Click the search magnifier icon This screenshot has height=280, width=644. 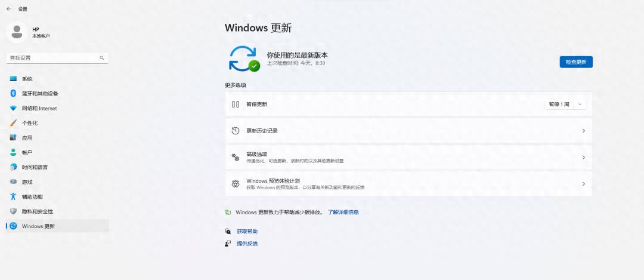click(102, 58)
